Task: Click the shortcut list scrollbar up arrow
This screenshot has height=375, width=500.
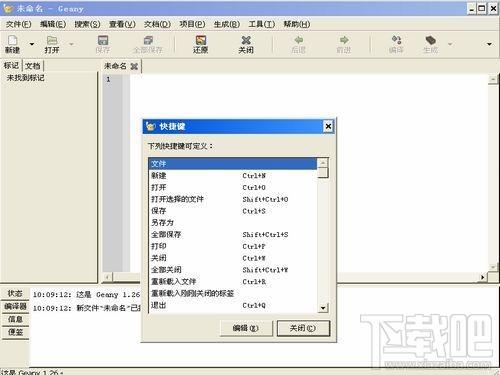Action: pos(323,162)
